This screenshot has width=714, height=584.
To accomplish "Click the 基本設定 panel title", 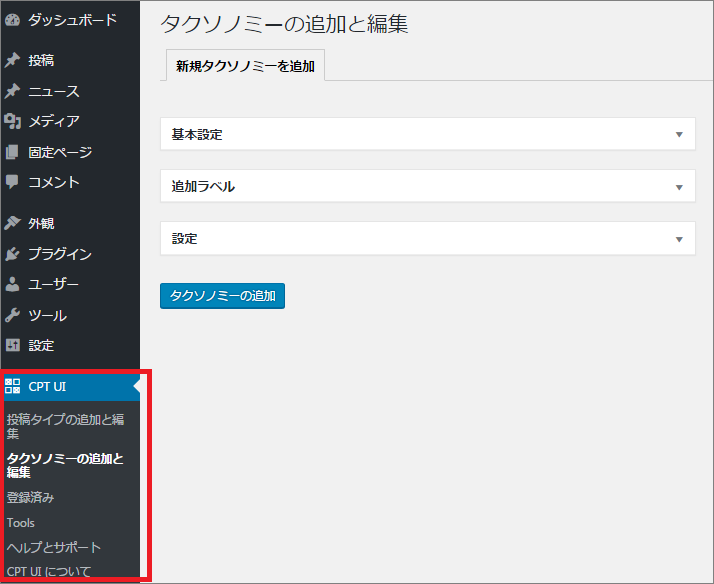I will tap(197, 134).
